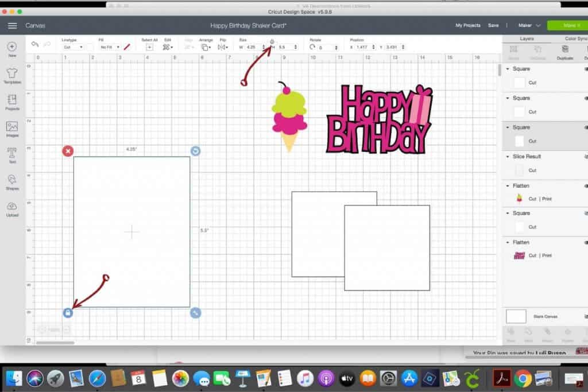This screenshot has width=588, height=392.
Task: Click the Attach icon at panel bottom
Action: (x=547, y=332)
